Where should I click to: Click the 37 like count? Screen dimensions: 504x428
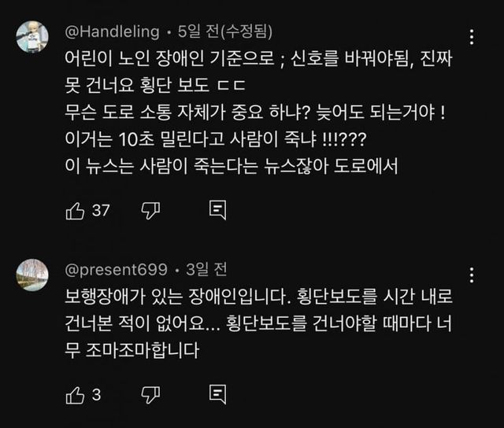click(x=101, y=210)
